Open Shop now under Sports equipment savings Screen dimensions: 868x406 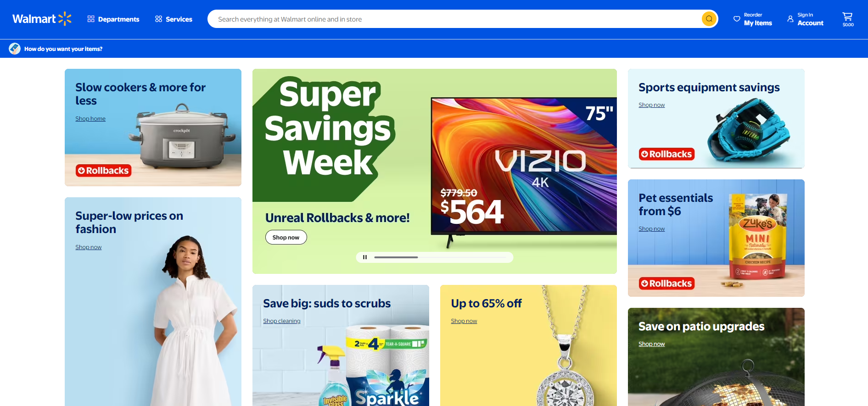click(x=652, y=105)
